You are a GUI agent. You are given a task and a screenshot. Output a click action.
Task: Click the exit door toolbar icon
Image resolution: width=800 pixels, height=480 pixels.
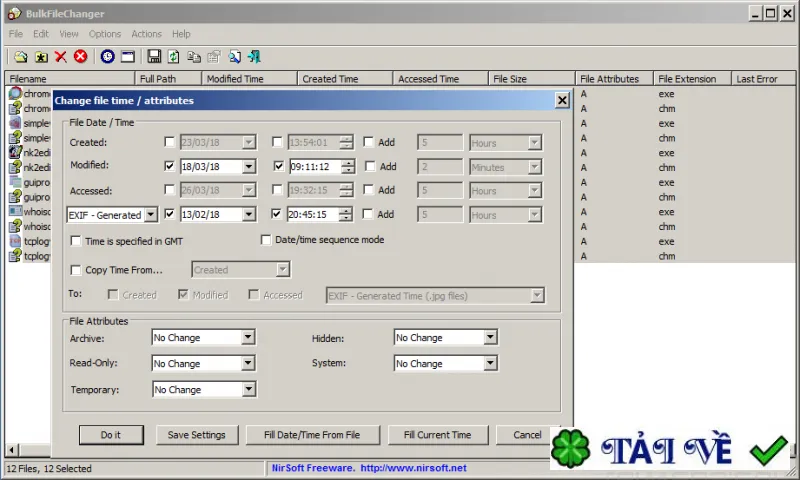pos(255,57)
